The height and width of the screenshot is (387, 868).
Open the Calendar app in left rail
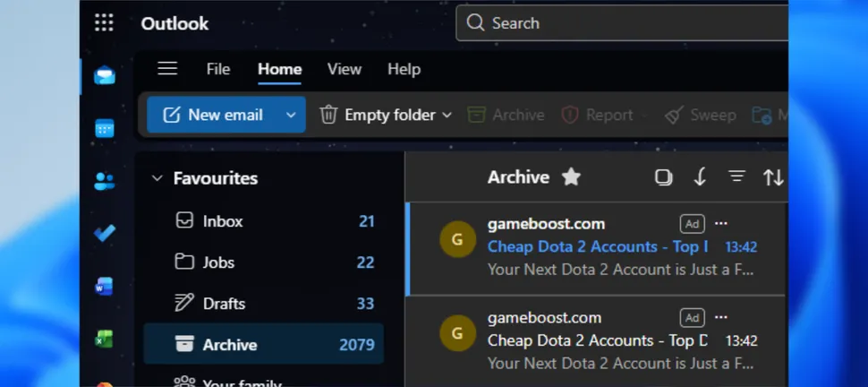(105, 128)
